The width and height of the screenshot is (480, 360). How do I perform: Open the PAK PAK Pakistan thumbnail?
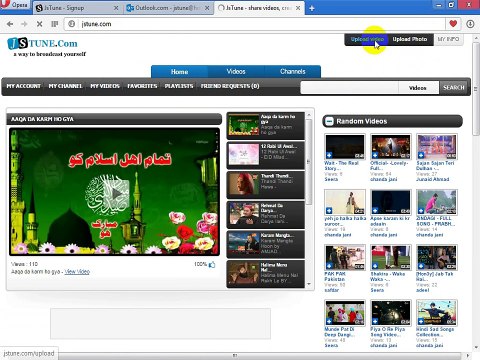[345, 257]
